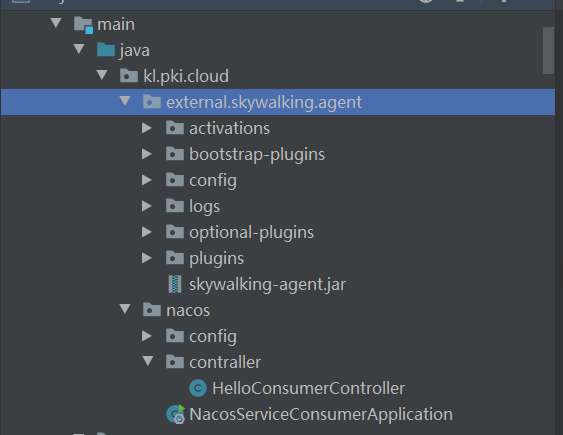Click the NacosServiceConsumerApplication runnable class icon
The image size is (563, 435).
[176, 414]
